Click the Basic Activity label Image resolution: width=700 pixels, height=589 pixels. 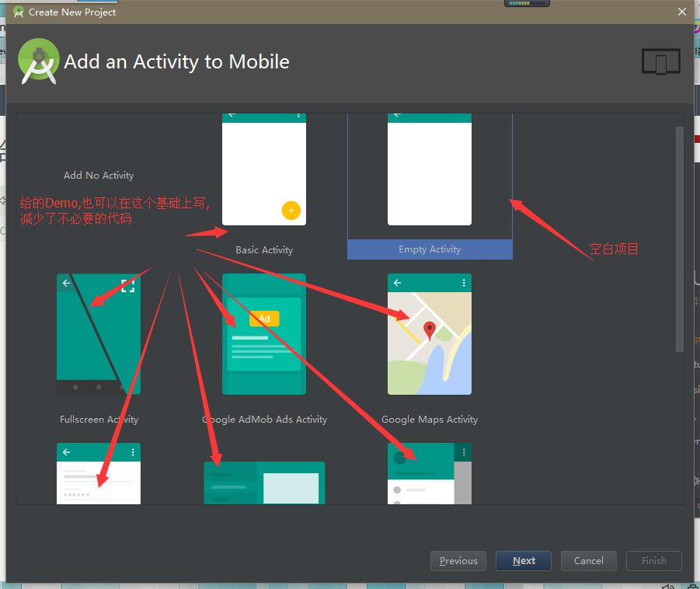[264, 250]
